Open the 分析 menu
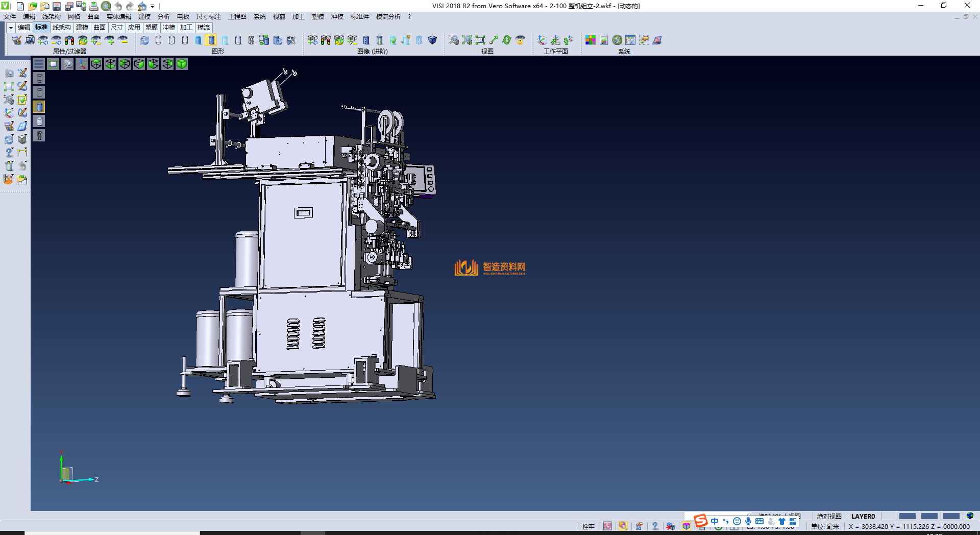The height and width of the screenshot is (535, 980). 163,17
